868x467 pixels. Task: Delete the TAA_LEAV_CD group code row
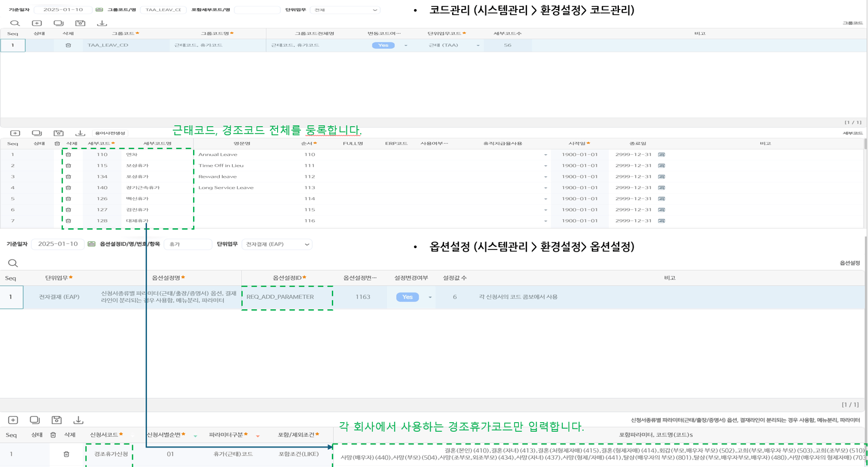68,45
